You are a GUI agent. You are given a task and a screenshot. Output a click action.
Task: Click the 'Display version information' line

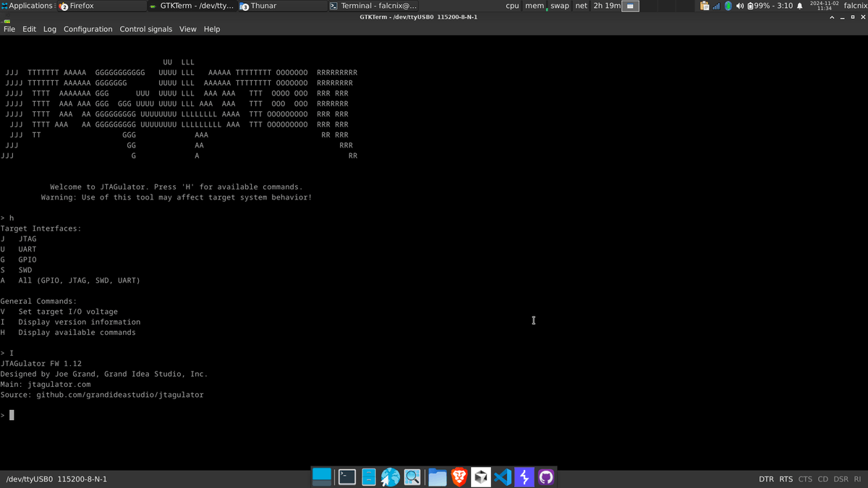click(x=71, y=322)
